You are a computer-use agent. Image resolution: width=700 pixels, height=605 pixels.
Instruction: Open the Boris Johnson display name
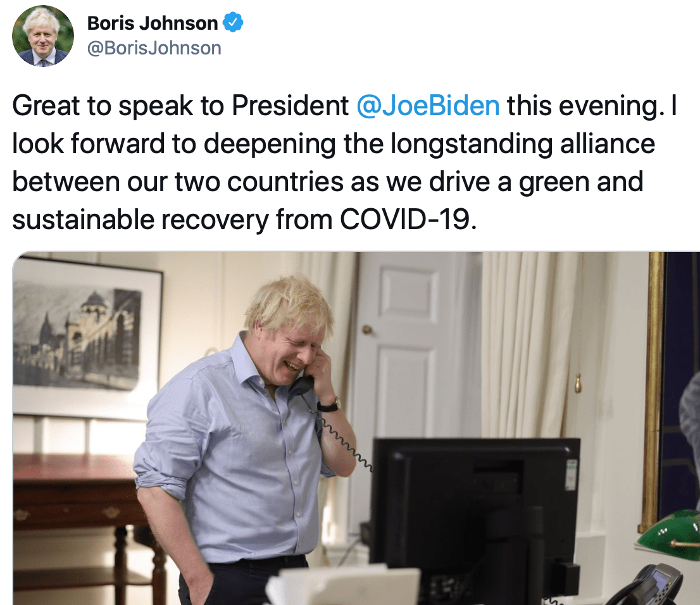click(153, 23)
